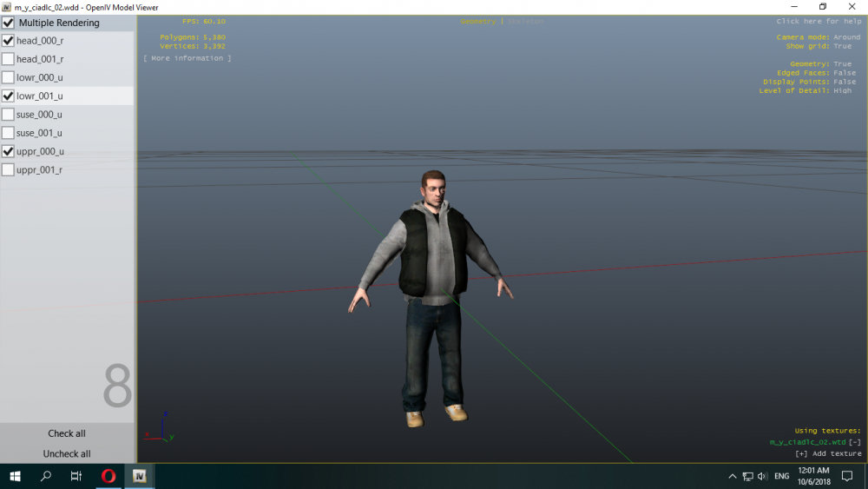Open the Opera browser from the taskbar
This screenshot has height=489, width=868.
(108, 476)
